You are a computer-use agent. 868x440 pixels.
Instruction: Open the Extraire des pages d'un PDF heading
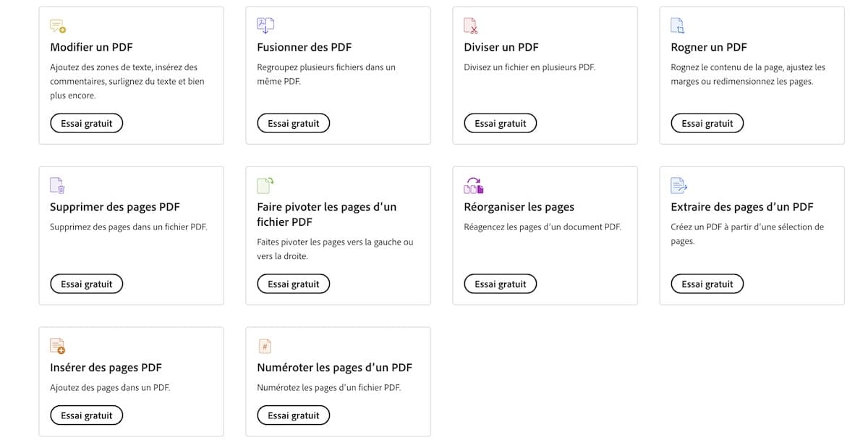coord(742,207)
